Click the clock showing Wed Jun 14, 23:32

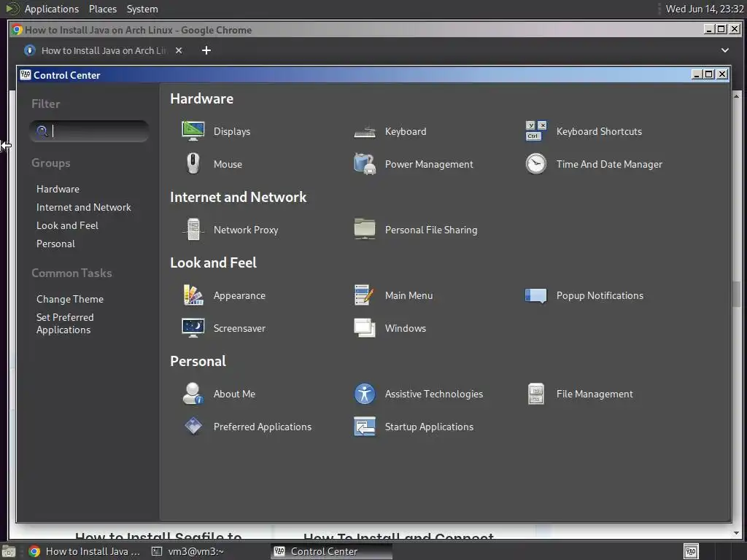click(x=705, y=9)
